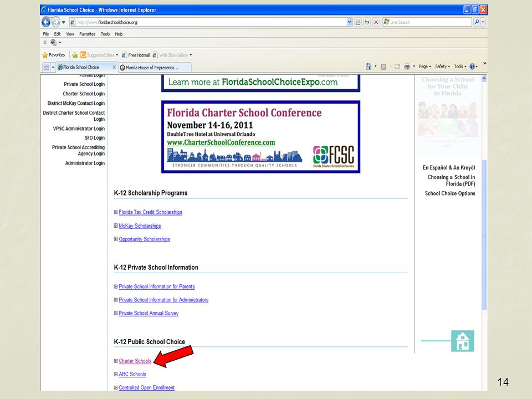Switch to Florida House of Representatives tab

pos(149,68)
